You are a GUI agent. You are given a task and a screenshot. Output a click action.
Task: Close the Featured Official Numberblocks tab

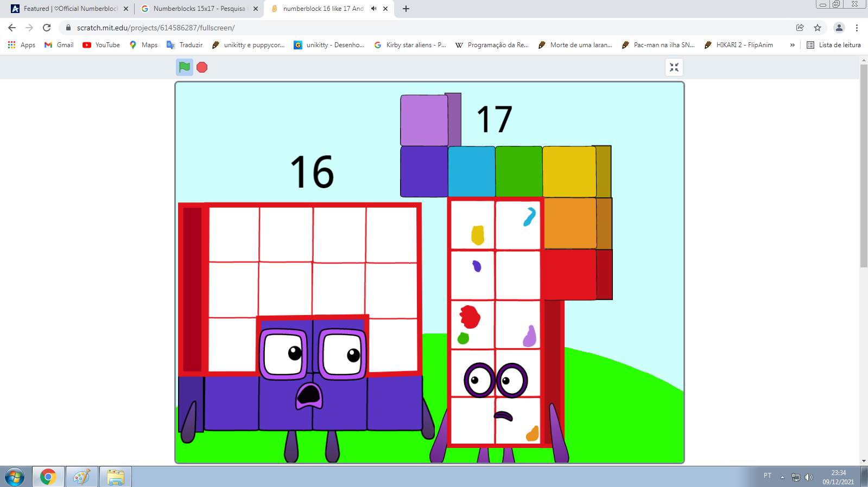click(x=126, y=9)
